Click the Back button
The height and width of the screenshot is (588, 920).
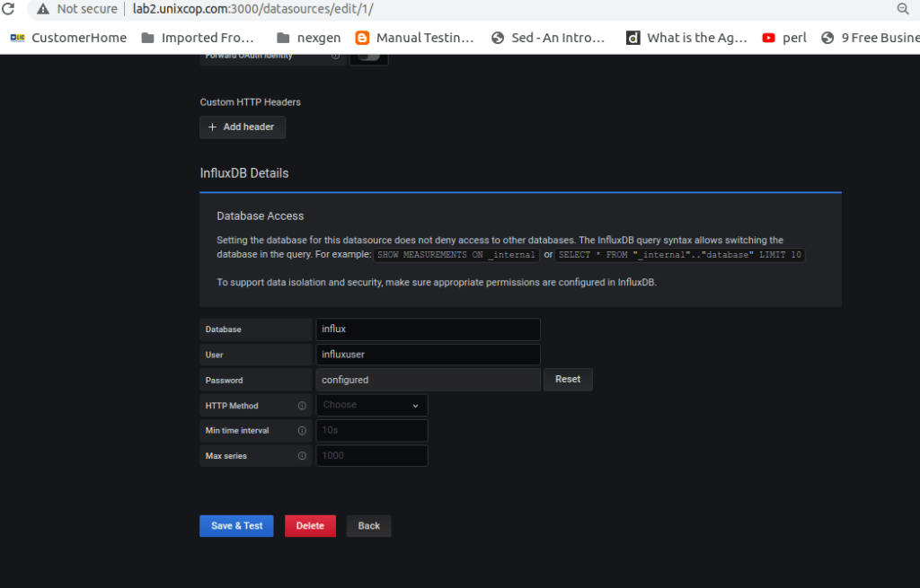point(369,526)
